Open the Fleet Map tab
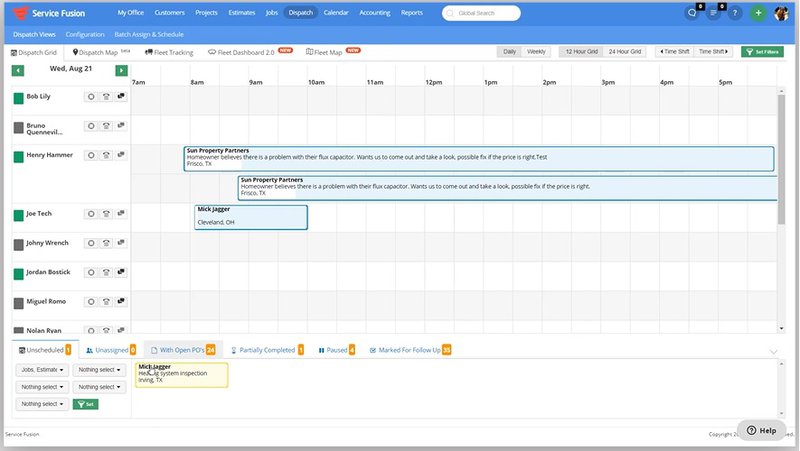This screenshot has height=451, width=800. [x=333, y=52]
